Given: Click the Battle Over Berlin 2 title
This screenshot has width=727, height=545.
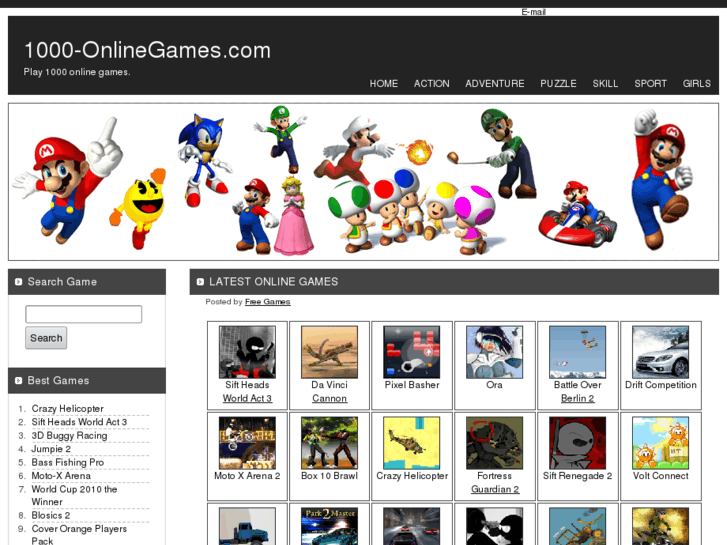Looking at the screenshot, I should click(x=577, y=391).
